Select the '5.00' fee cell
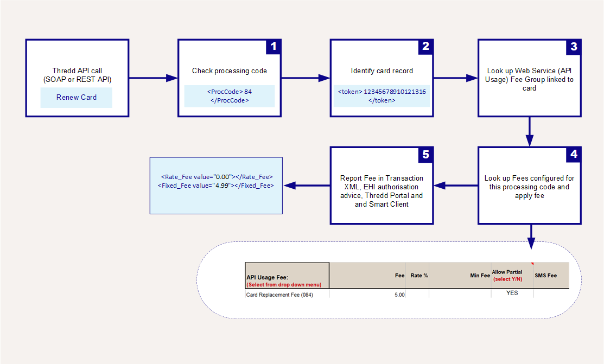Screen dimensions: 604x364 coord(399,295)
